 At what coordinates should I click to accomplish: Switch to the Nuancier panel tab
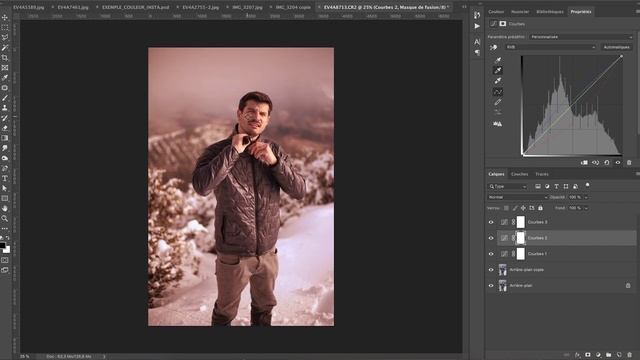coord(520,12)
